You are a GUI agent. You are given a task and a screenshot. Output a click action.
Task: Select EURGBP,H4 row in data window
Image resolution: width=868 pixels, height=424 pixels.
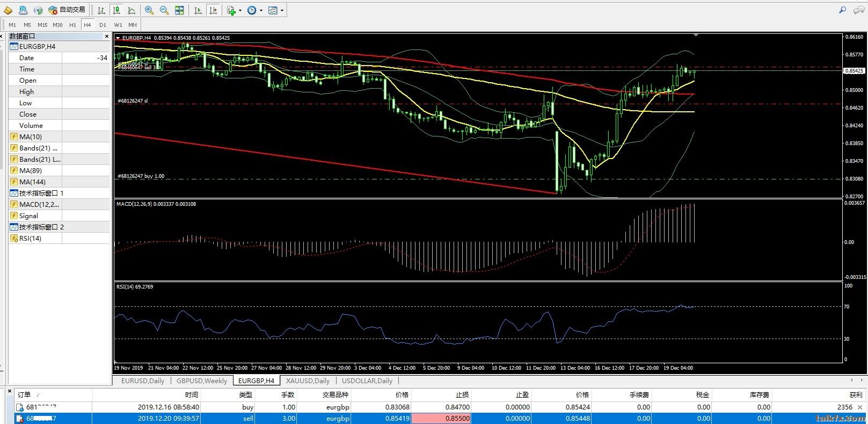(x=59, y=47)
